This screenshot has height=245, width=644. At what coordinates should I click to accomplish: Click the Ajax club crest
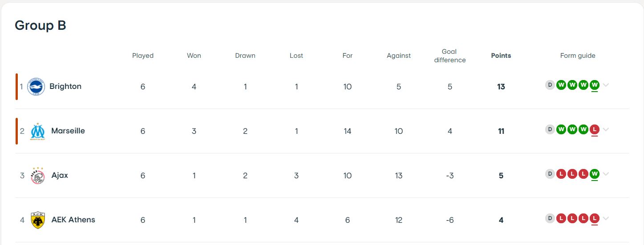click(x=37, y=176)
